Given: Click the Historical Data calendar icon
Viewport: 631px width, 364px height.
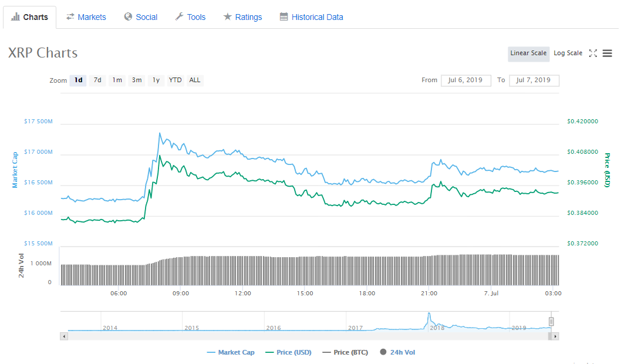Looking at the screenshot, I should pyautogui.click(x=284, y=17).
